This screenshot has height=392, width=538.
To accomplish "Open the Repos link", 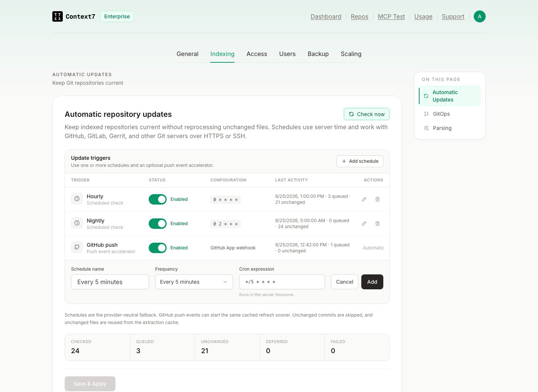I will pyautogui.click(x=359, y=16).
